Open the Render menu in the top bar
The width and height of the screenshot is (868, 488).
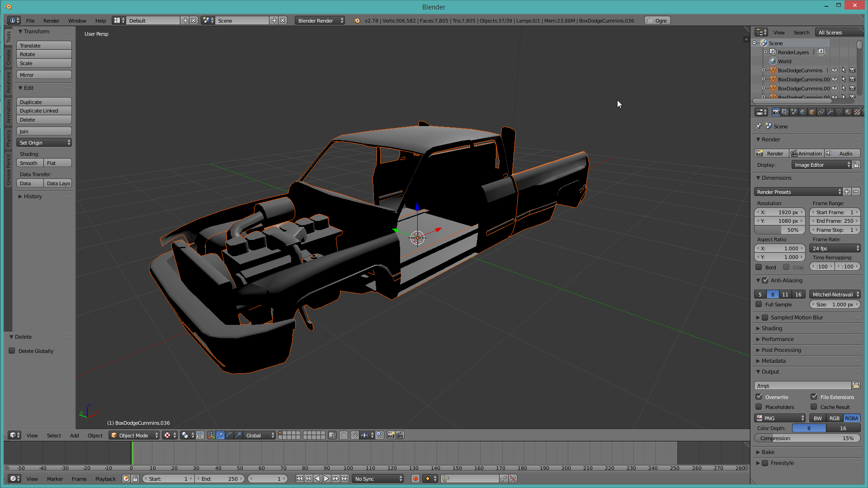(51, 21)
